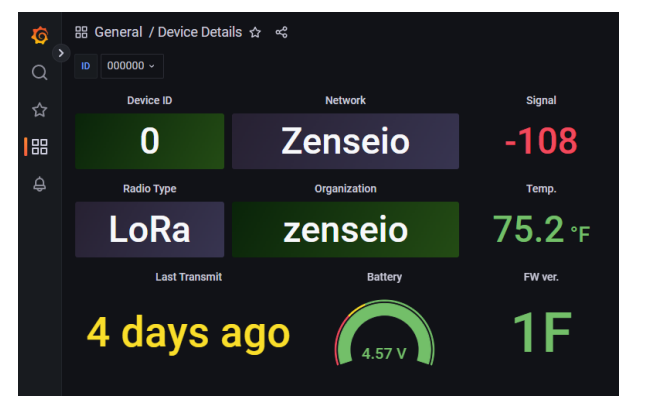Click the share dashboard icon
This screenshot has height=409, width=664.
tap(281, 32)
